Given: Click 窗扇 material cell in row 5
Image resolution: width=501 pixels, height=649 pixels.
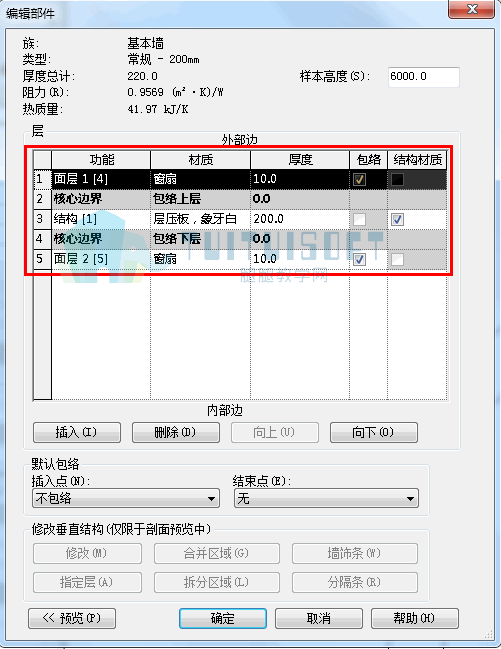Looking at the screenshot, I should coord(200,259).
